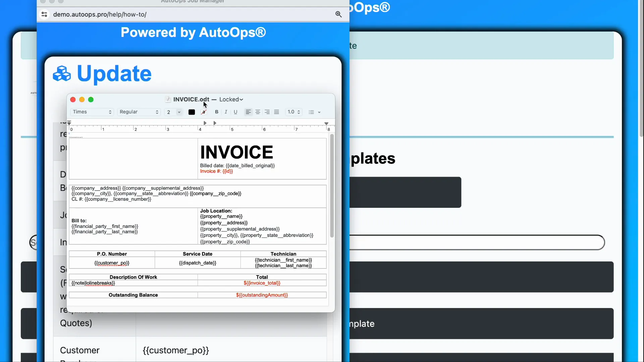Click the CL # company license number line
Image resolution: width=644 pixels, height=362 pixels.
111,199
